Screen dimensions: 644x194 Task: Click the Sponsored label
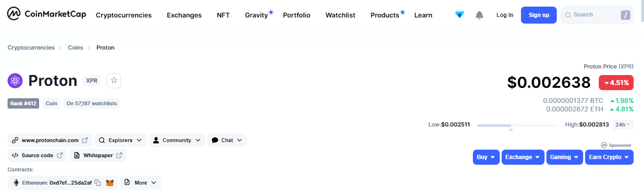tap(616, 145)
